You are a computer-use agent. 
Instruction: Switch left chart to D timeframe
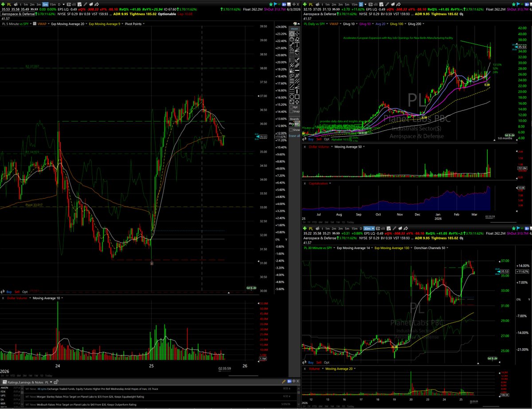tap(59, 4)
